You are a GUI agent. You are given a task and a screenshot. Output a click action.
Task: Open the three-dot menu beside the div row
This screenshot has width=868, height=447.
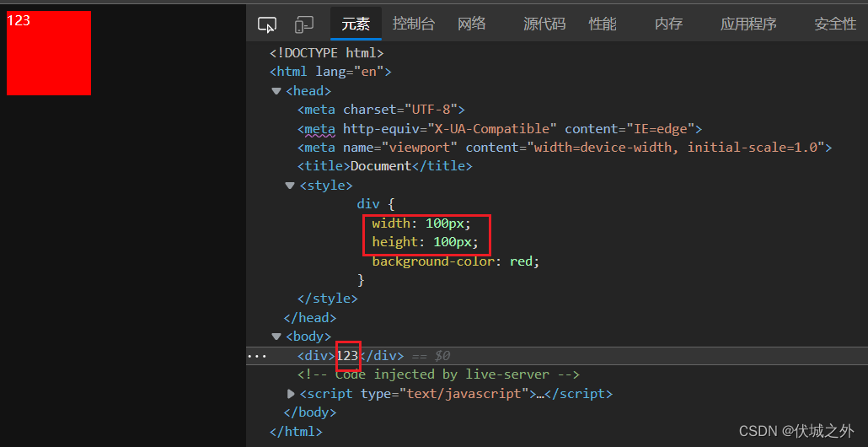coord(257,356)
